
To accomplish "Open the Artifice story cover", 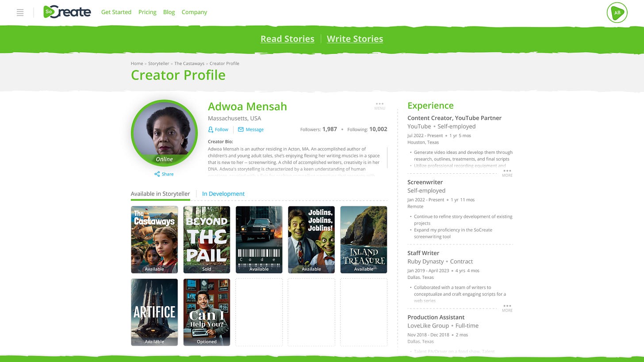I will click(x=154, y=312).
